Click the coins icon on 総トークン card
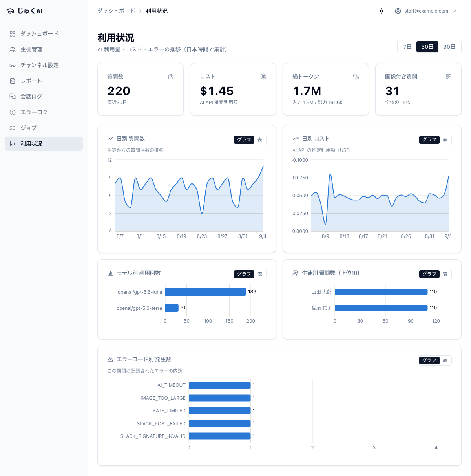This screenshot has height=476, width=471. click(x=356, y=77)
